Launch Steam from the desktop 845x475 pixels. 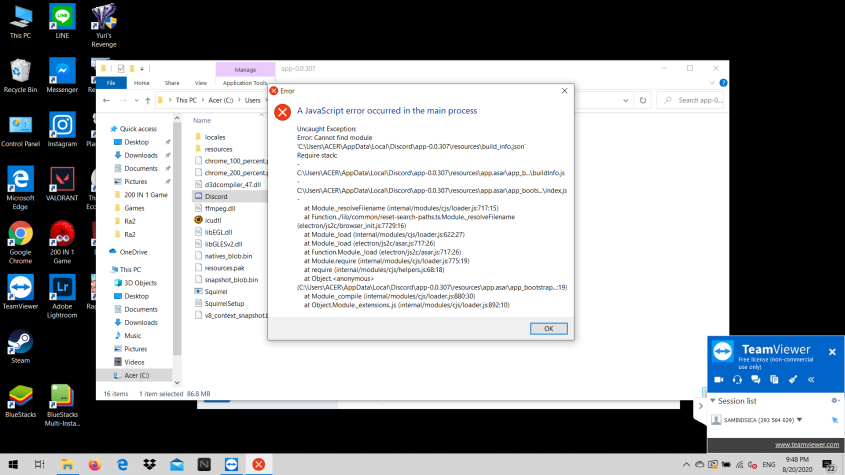click(x=20, y=346)
